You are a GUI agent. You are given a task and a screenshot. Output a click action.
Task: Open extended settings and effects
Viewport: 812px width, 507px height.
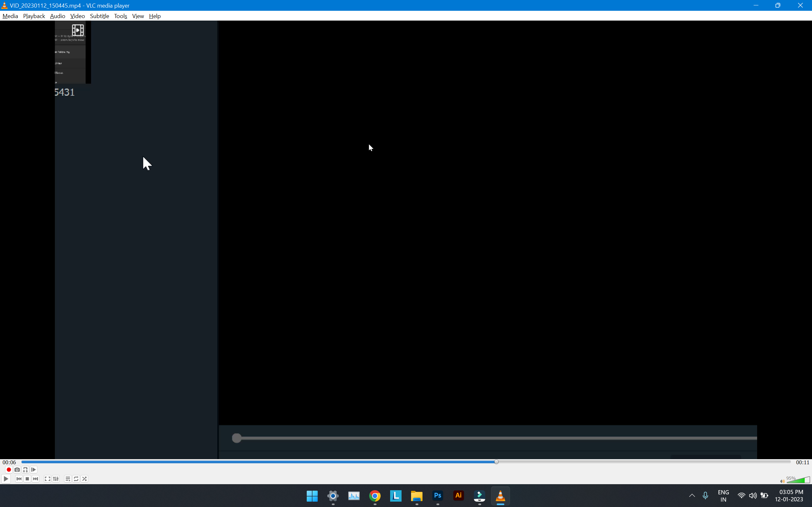(x=56, y=479)
